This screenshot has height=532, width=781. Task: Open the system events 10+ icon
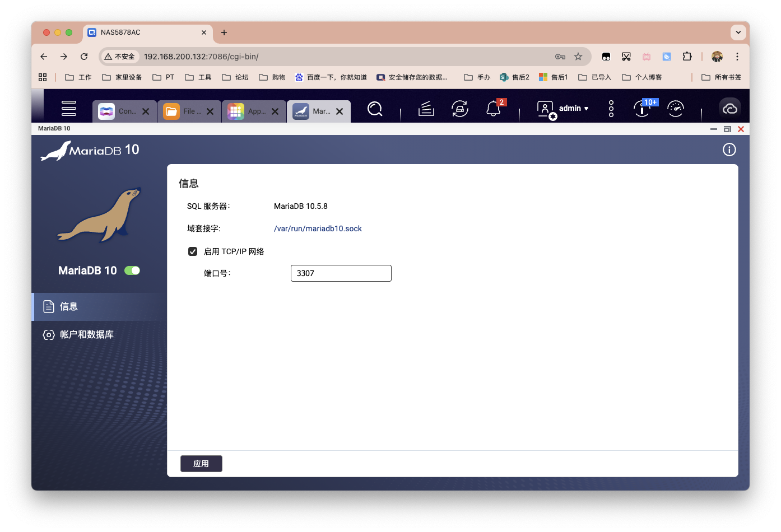(641, 109)
